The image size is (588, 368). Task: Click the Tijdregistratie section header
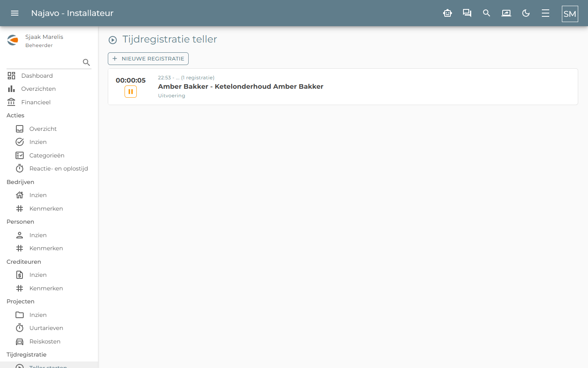pyautogui.click(x=27, y=355)
